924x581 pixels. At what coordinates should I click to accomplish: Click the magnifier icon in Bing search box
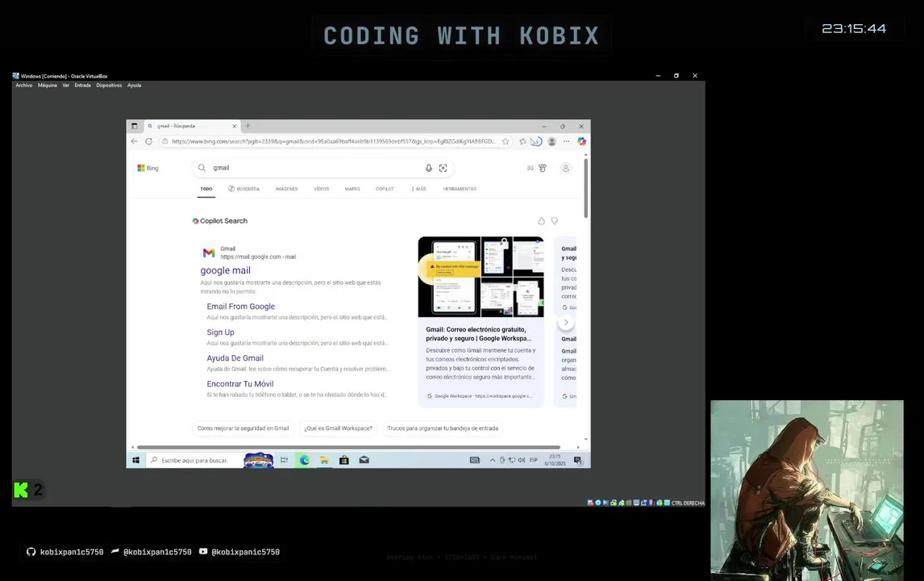tap(202, 168)
